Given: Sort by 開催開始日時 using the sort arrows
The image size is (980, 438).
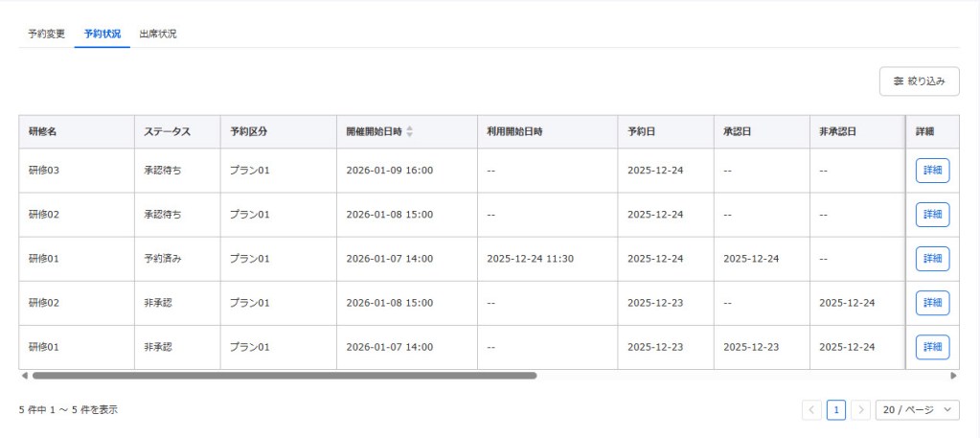Looking at the screenshot, I should (x=410, y=131).
